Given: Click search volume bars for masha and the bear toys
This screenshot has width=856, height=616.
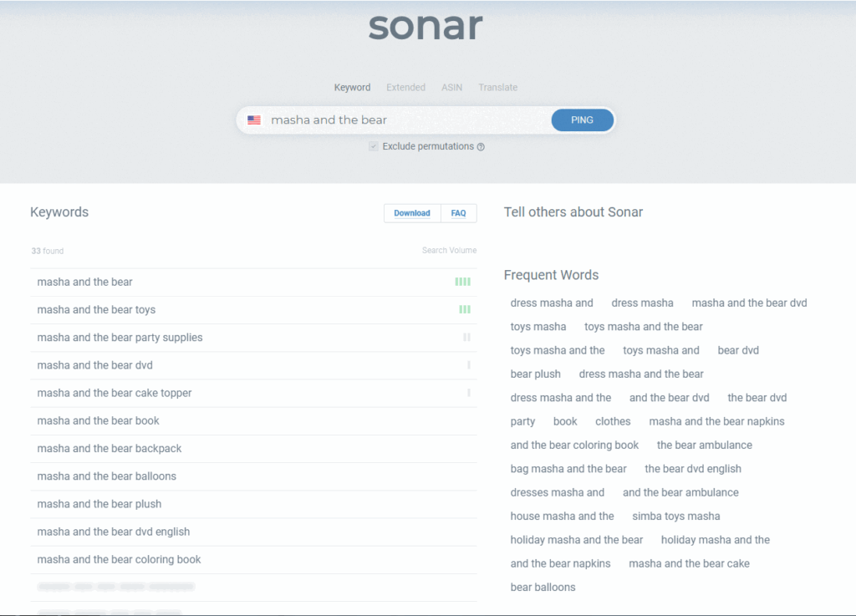Looking at the screenshot, I should [x=465, y=309].
